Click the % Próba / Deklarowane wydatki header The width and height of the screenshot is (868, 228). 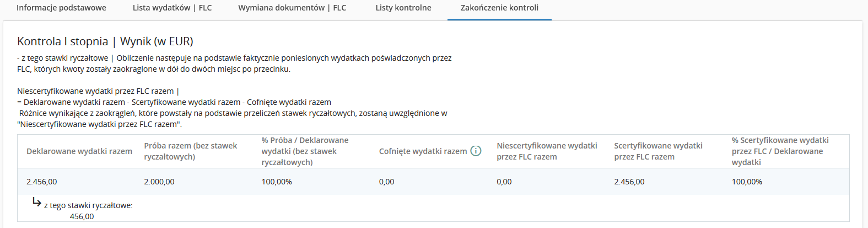coord(305,151)
